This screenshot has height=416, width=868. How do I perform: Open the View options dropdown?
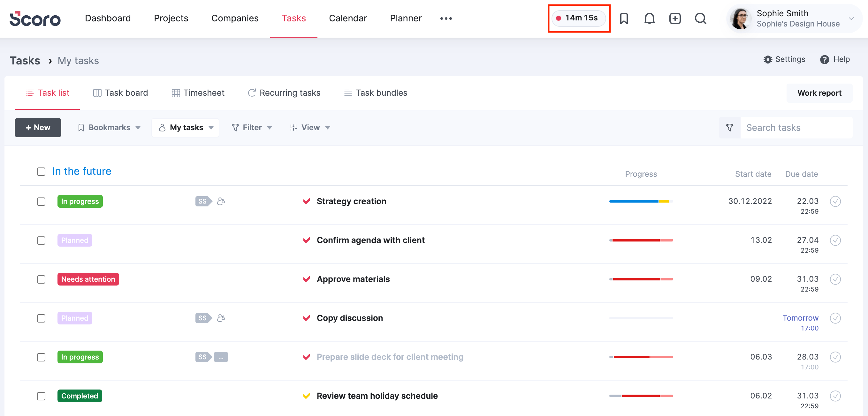click(x=310, y=128)
